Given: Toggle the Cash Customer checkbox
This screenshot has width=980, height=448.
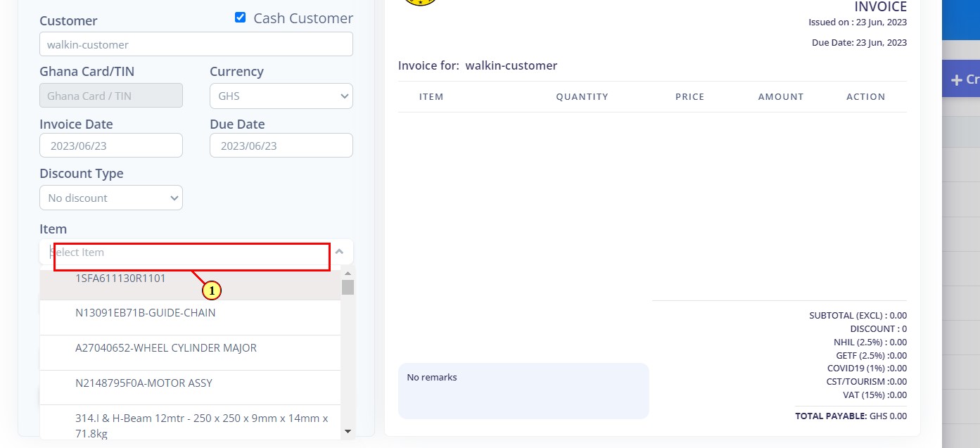Looking at the screenshot, I should click(x=241, y=18).
